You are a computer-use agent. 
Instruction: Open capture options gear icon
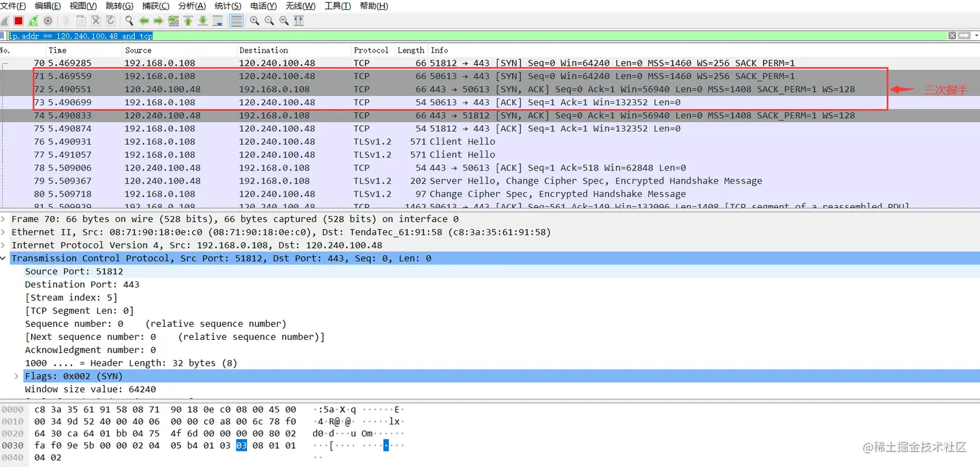[x=48, y=21]
